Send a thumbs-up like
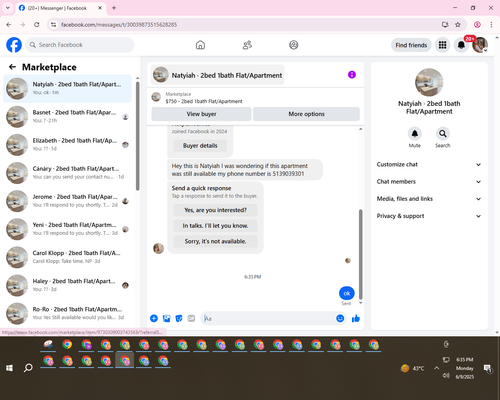 356,318
